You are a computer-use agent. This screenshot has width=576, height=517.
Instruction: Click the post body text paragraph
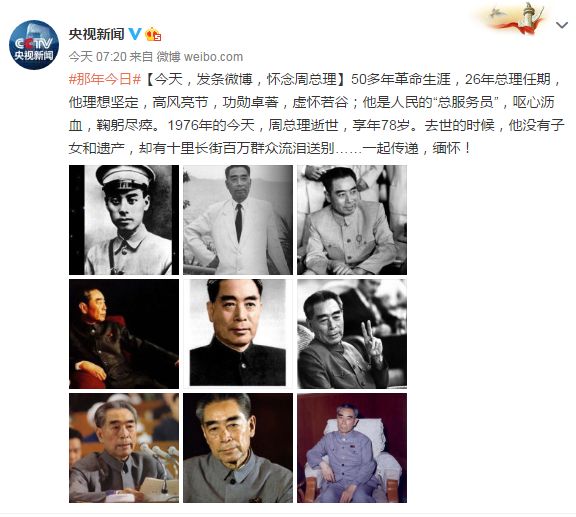tap(316, 114)
